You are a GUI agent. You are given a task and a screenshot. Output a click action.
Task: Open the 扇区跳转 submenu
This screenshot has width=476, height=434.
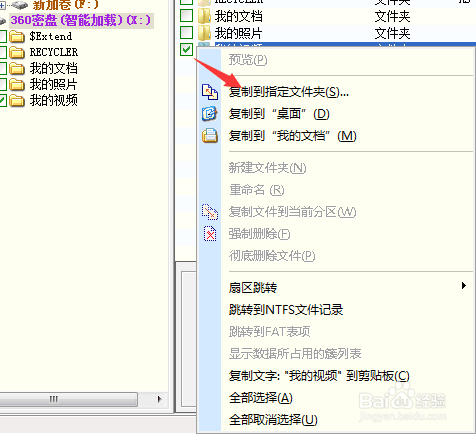347,287
